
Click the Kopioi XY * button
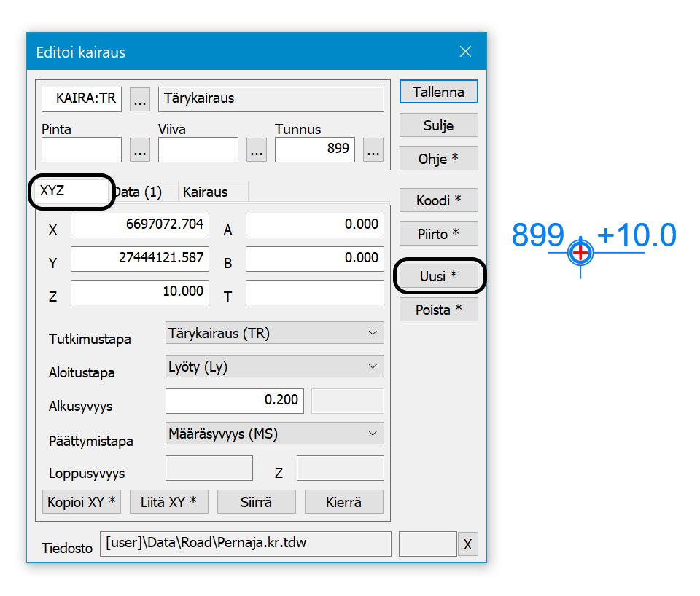coord(82,502)
